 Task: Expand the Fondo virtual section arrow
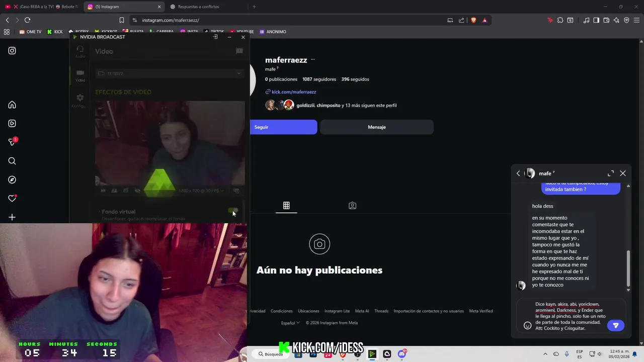99,212
